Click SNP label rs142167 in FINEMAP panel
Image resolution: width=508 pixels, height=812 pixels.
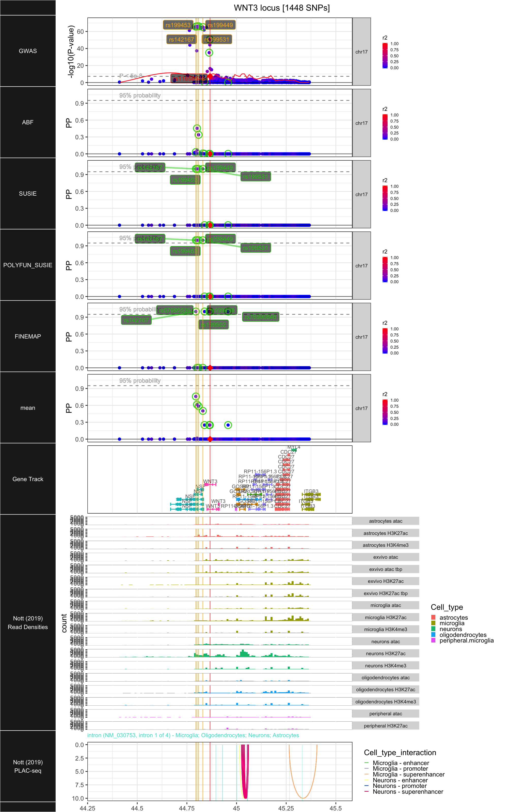[136, 320]
